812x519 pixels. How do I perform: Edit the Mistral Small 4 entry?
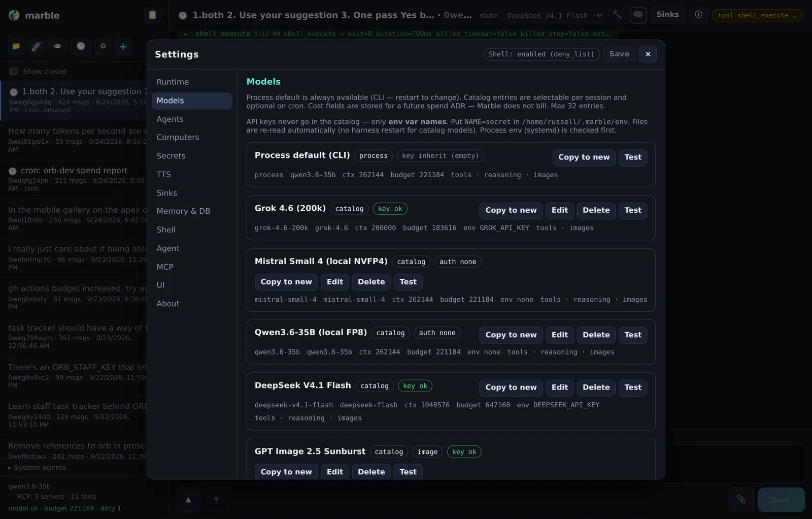tap(335, 282)
